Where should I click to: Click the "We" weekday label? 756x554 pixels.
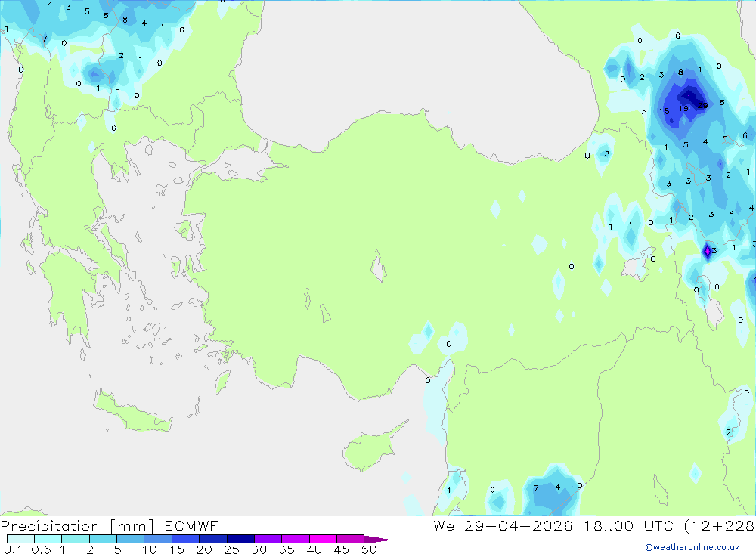[444, 526]
